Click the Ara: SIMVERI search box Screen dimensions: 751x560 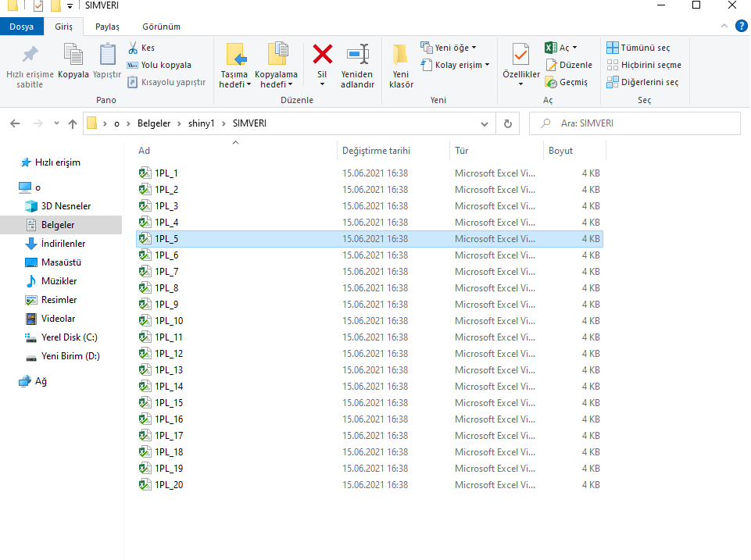(x=635, y=123)
